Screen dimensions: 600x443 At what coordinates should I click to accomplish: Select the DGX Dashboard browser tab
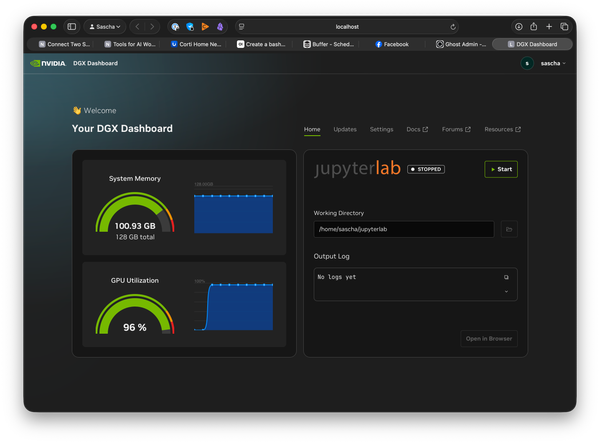click(532, 44)
